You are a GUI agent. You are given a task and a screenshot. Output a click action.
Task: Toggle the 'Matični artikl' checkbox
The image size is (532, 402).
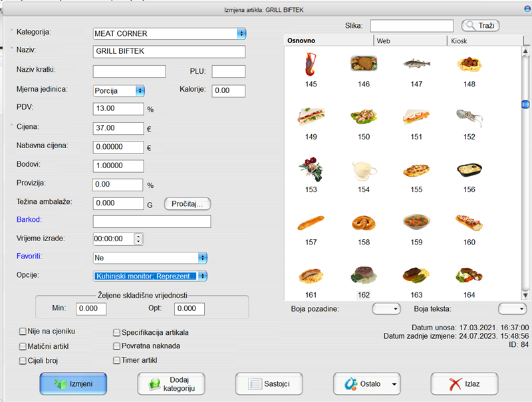tap(23, 346)
